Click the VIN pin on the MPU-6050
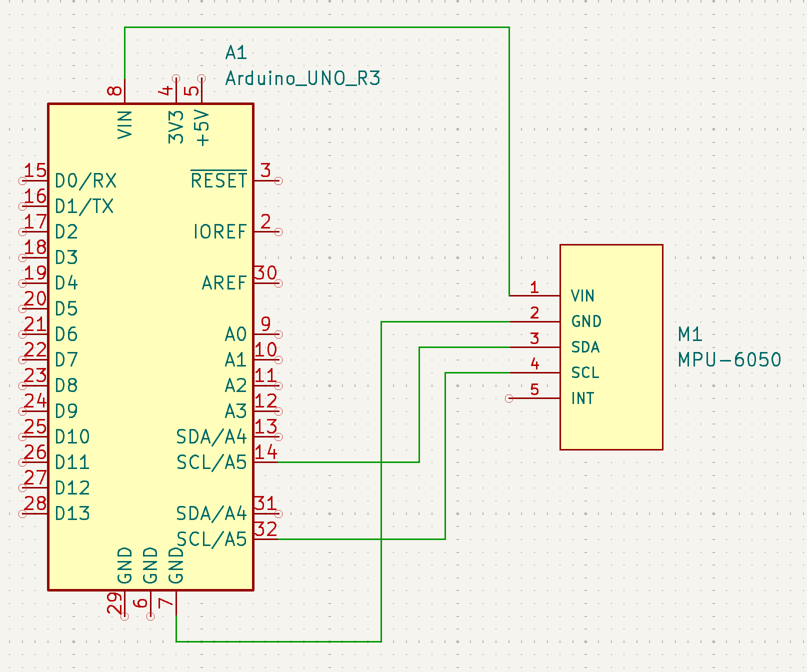Image resolution: width=807 pixels, height=672 pixels. (582, 295)
